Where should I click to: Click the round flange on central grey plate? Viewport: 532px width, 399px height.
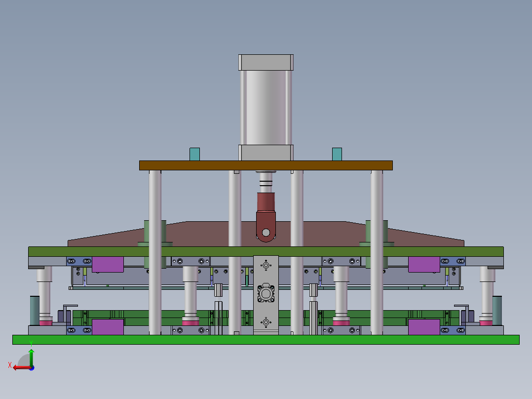click(266, 293)
